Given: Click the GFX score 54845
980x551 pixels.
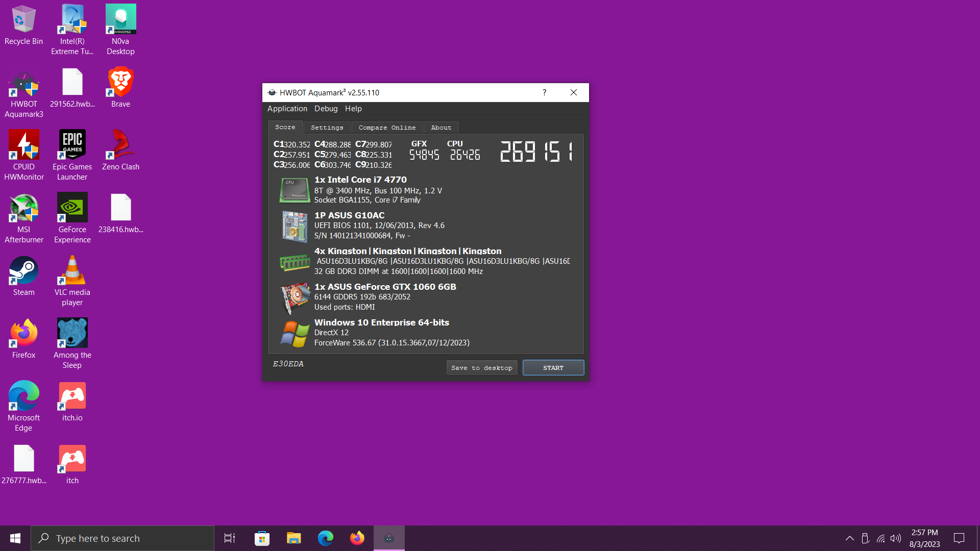Looking at the screenshot, I should coord(424,155).
